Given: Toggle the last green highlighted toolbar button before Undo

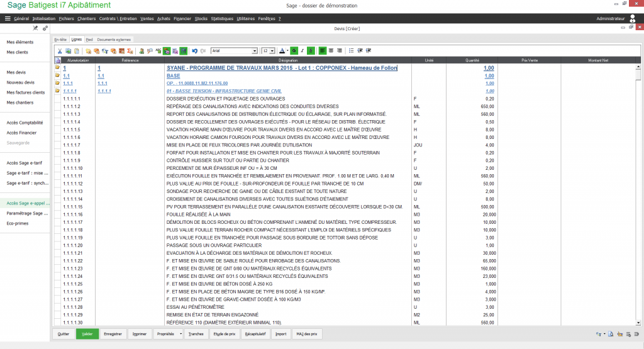Looking at the screenshot, I should 183,51.
